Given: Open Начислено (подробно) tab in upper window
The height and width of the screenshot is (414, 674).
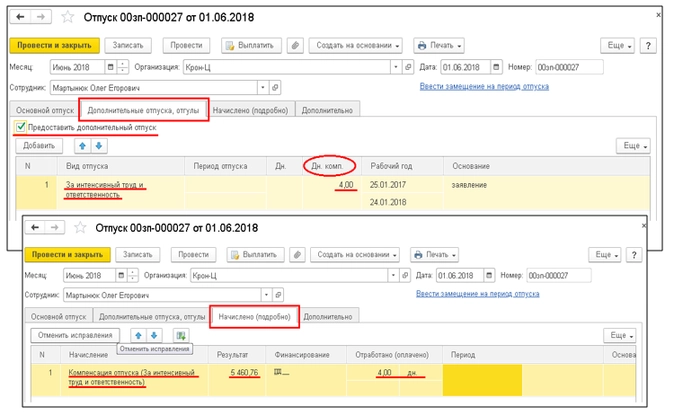Looking at the screenshot, I should click(250, 110).
